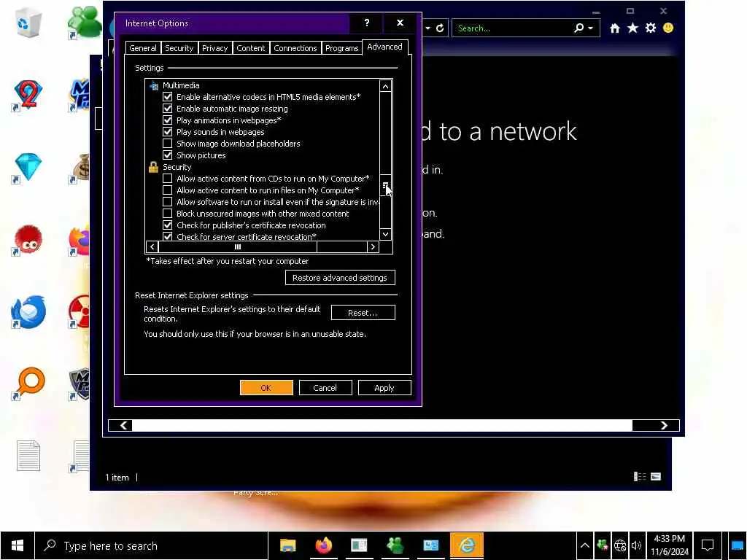Click the Apply button
Image resolution: width=747 pixels, height=560 pixels.
point(384,388)
